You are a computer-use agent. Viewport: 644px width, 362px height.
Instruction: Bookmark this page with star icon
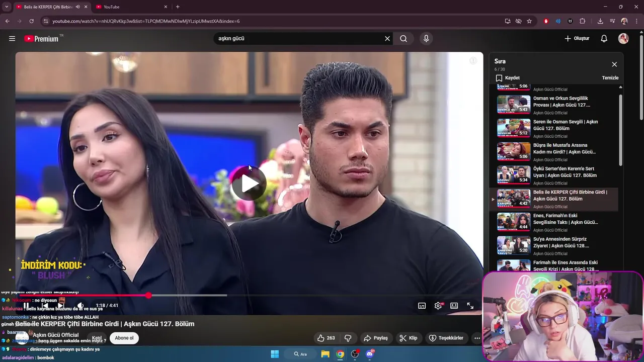click(x=529, y=21)
